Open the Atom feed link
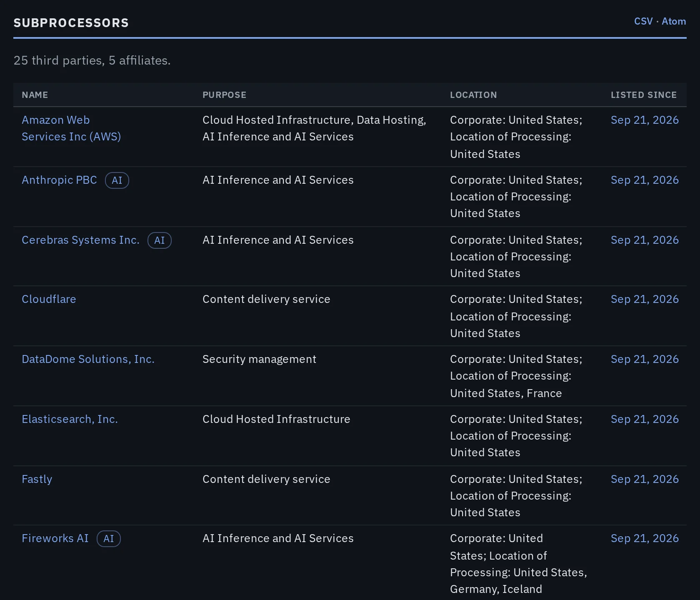This screenshot has width=700, height=600. pyautogui.click(x=674, y=21)
